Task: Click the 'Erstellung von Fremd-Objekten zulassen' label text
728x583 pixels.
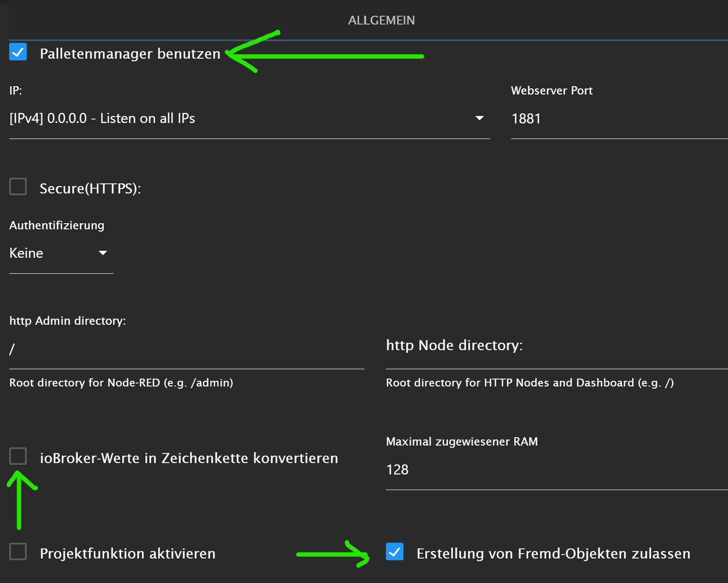Action: point(553,554)
